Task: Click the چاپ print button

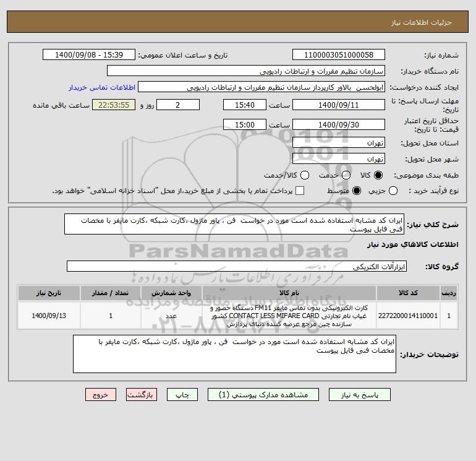Action: pyautogui.click(x=182, y=395)
